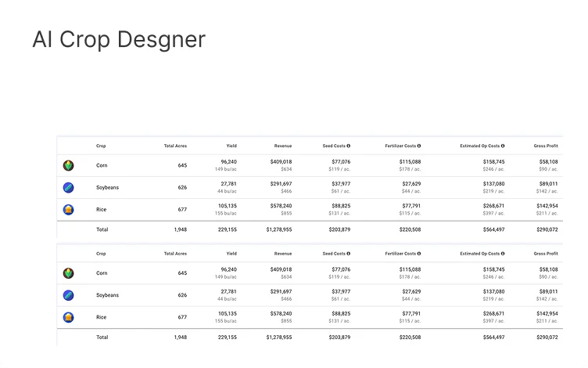Image resolution: width=588 pixels, height=368 pixels.
Task: Select the Soybeans row label in top table
Action: pos(107,187)
